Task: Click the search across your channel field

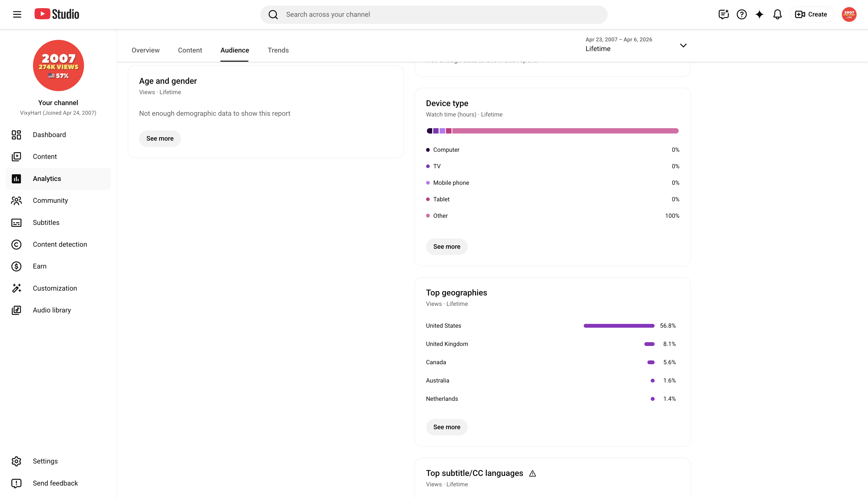Action: 434,14
